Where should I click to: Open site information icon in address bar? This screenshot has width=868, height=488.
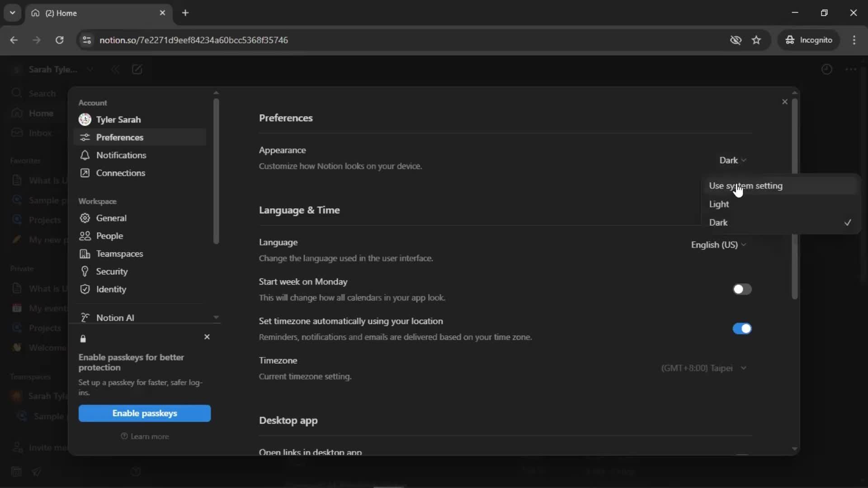click(x=87, y=40)
